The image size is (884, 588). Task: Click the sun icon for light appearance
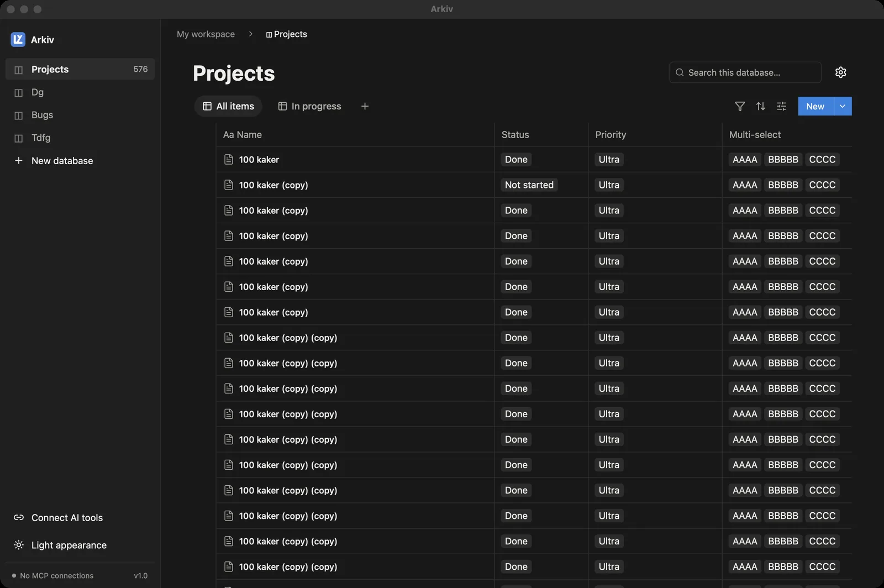pos(19,545)
